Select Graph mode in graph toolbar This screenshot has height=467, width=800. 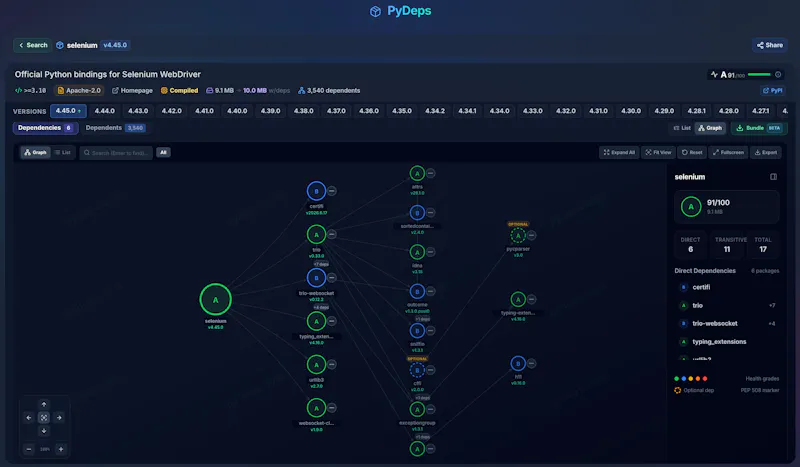pos(35,152)
